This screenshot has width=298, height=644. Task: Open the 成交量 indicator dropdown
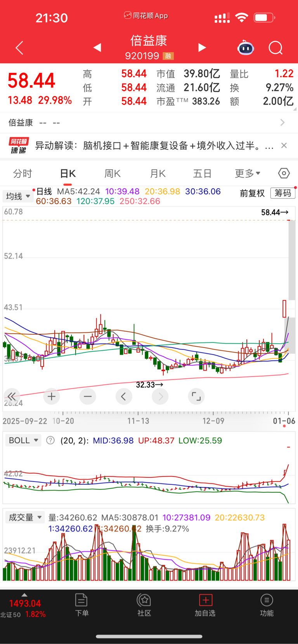(25, 517)
